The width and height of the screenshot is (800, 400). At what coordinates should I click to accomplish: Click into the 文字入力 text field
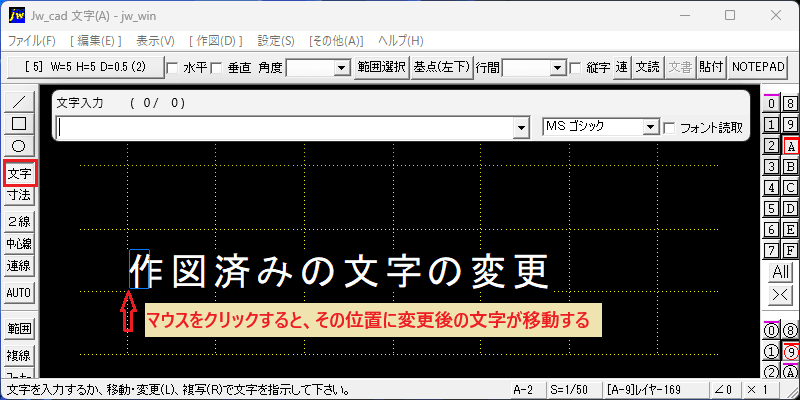click(x=285, y=128)
